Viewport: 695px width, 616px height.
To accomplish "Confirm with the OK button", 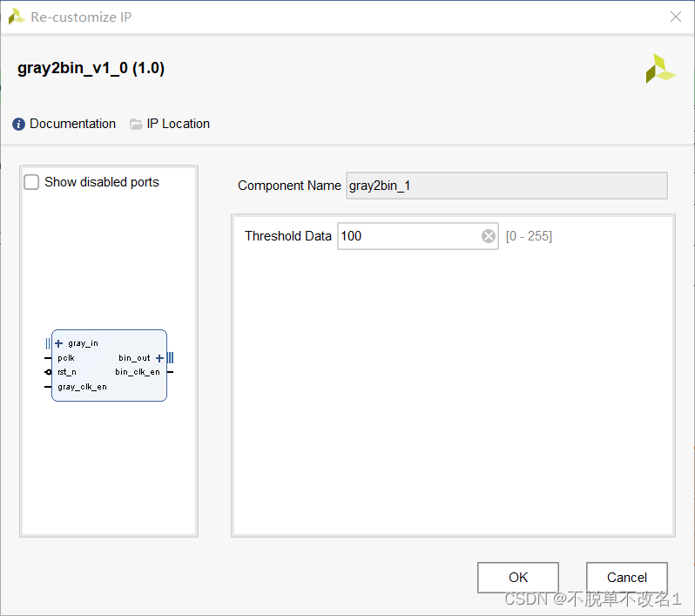I will click(x=517, y=578).
